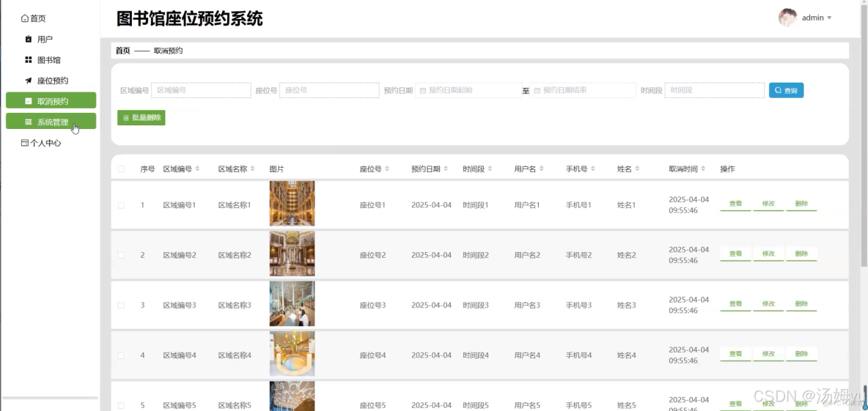
Task: Open the 座位预约 sidebar menu
Action: pyautogui.click(x=51, y=81)
